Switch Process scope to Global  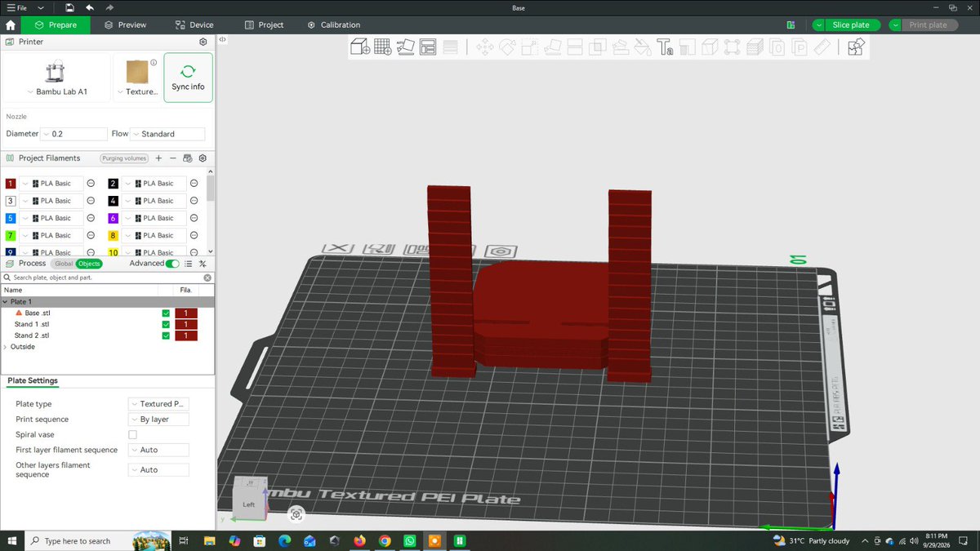click(x=64, y=264)
